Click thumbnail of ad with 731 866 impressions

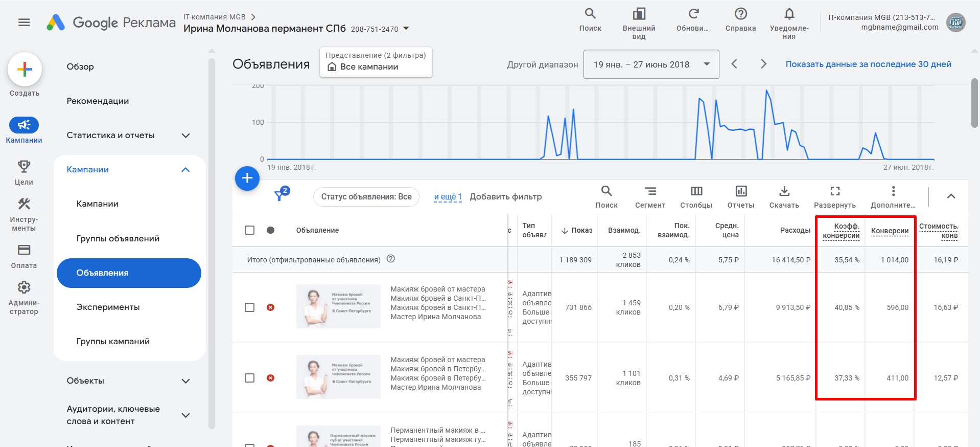pos(338,306)
